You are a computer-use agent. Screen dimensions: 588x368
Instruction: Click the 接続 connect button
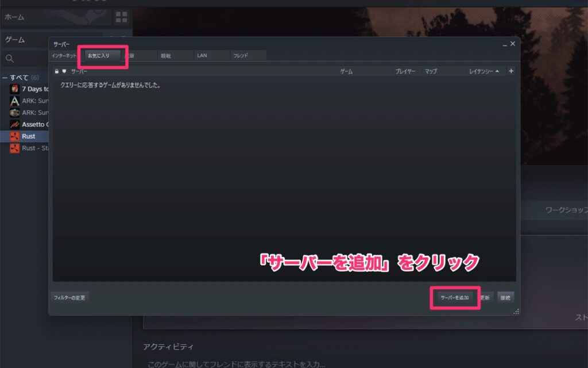[x=506, y=297]
